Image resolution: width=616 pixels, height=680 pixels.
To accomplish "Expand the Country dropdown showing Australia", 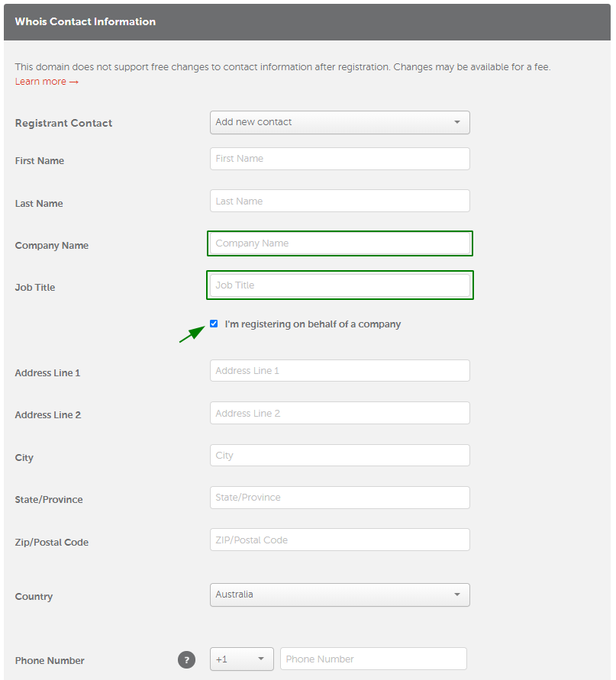I will point(340,595).
